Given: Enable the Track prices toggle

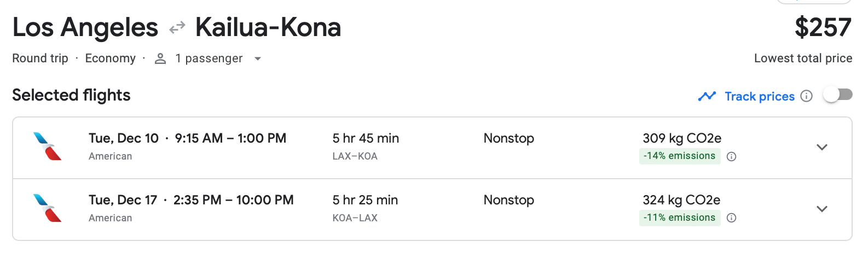Looking at the screenshot, I should pos(838,95).
